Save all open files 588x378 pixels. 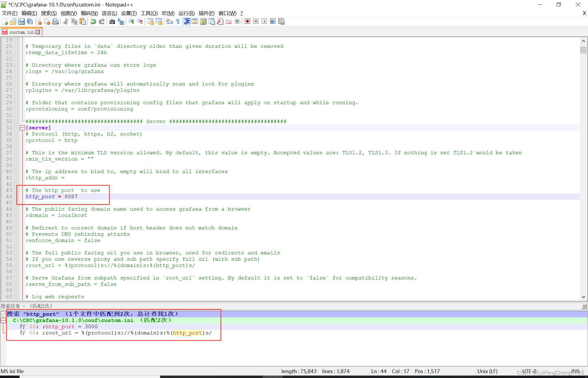(x=30, y=21)
